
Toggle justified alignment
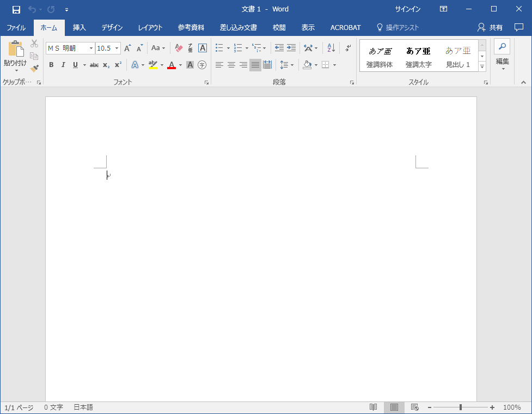point(255,65)
